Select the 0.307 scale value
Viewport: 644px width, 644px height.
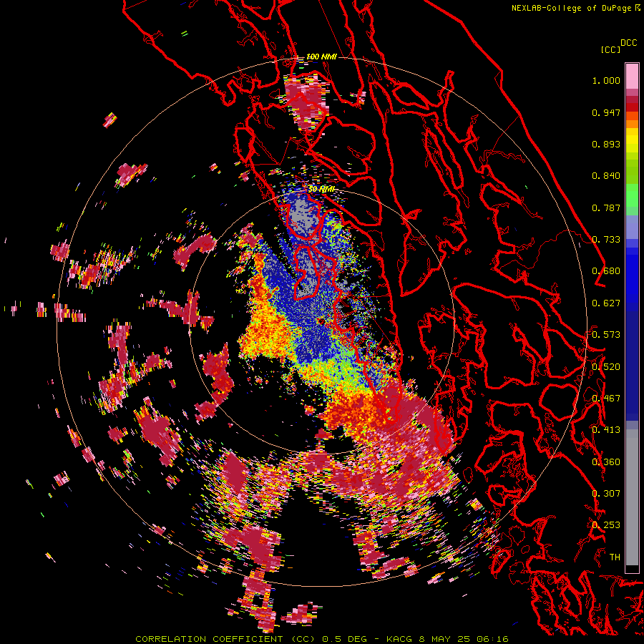[606, 494]
